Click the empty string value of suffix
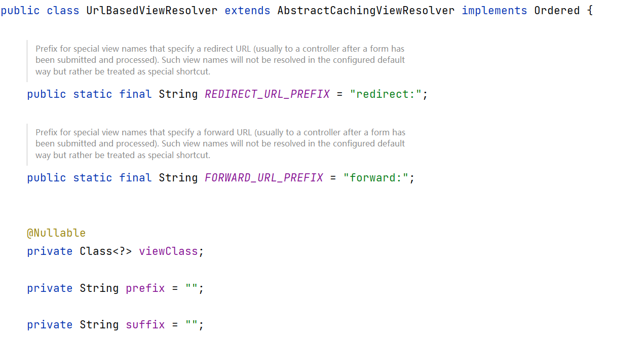This screenshot has height=338, width=644. pyautogui.click(x=192, y=325)
